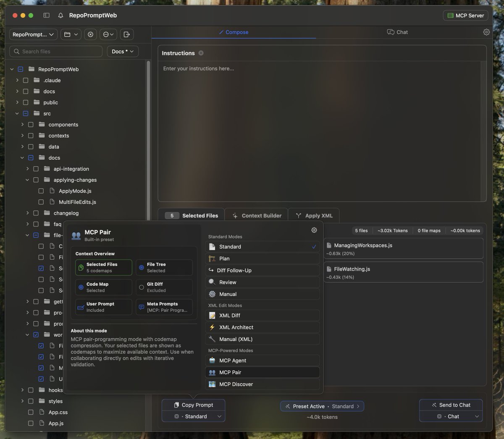Click the MCP Discover map icon
Image resolution: width=504 pixels, height=439 pixels.
[x=212, y=384]
